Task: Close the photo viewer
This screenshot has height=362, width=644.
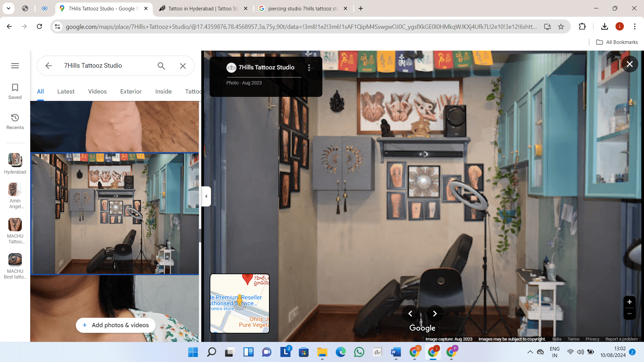Action: click(x=630, y=64)
